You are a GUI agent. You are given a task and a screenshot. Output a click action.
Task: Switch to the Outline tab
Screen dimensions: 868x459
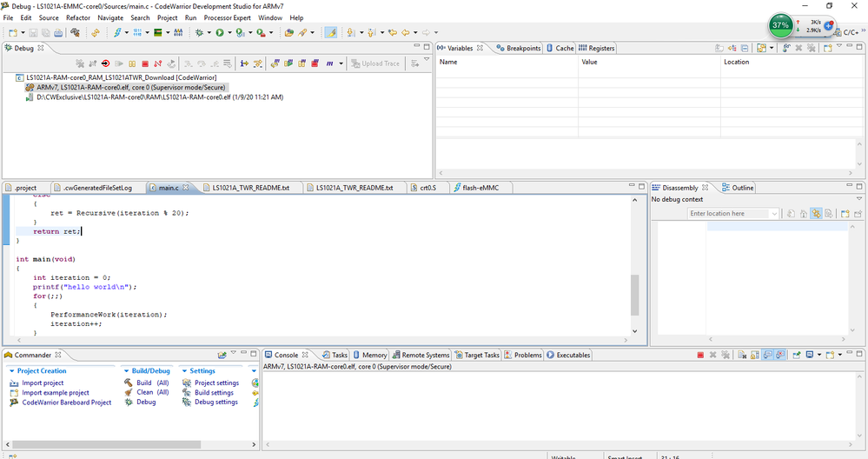coord(738,188)
